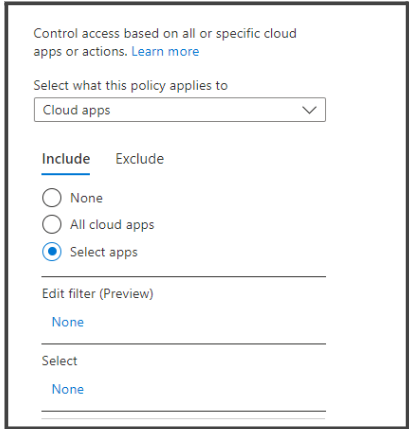Viewport: 409px width, 429px height.
Task: Click the "Cloud apps" text inside the combo box
Action: [x=77, y=110]
